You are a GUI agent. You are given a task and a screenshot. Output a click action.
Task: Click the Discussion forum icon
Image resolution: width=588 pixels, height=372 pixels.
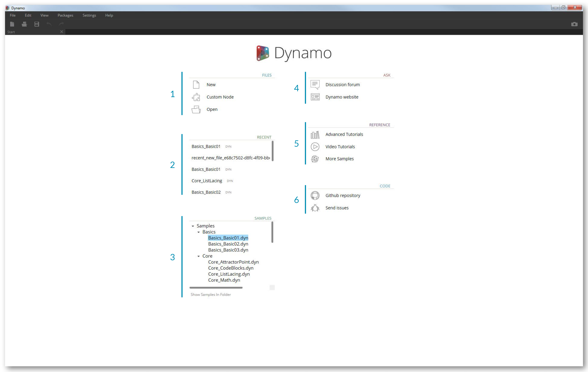[315, 84]
